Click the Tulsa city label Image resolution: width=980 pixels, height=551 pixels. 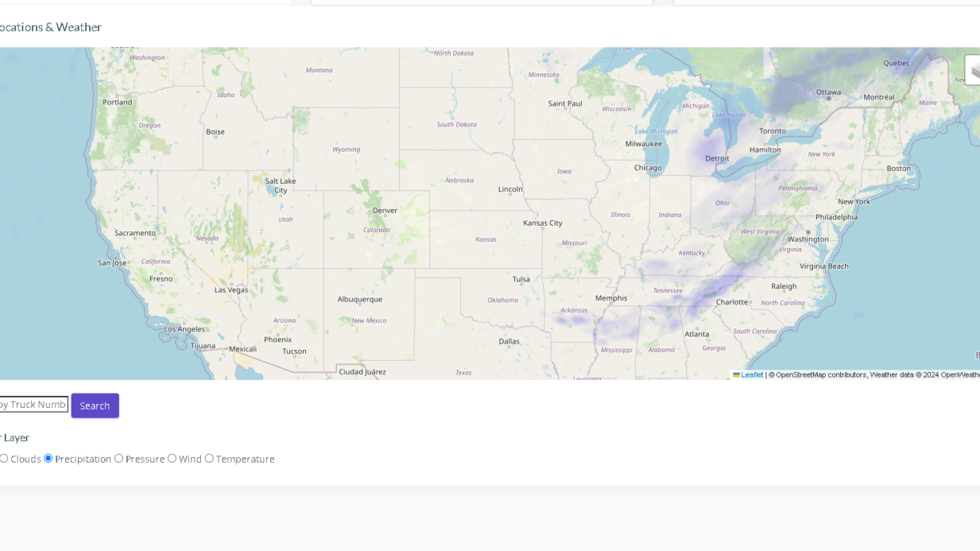tap(521, 280)
